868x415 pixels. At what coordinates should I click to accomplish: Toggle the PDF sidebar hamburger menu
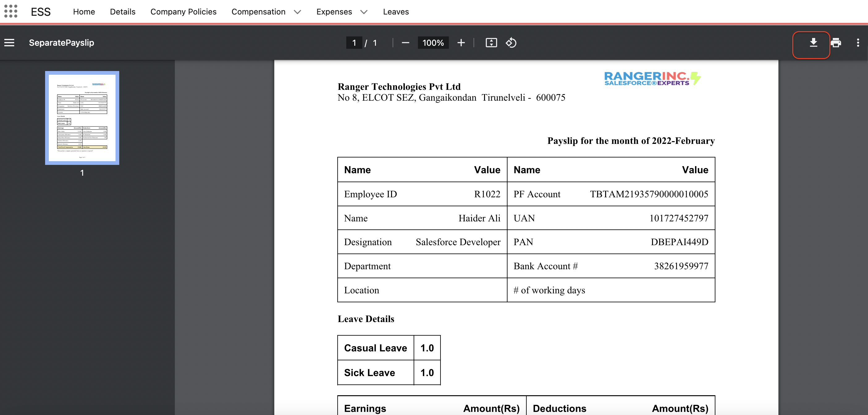(9, 43)
